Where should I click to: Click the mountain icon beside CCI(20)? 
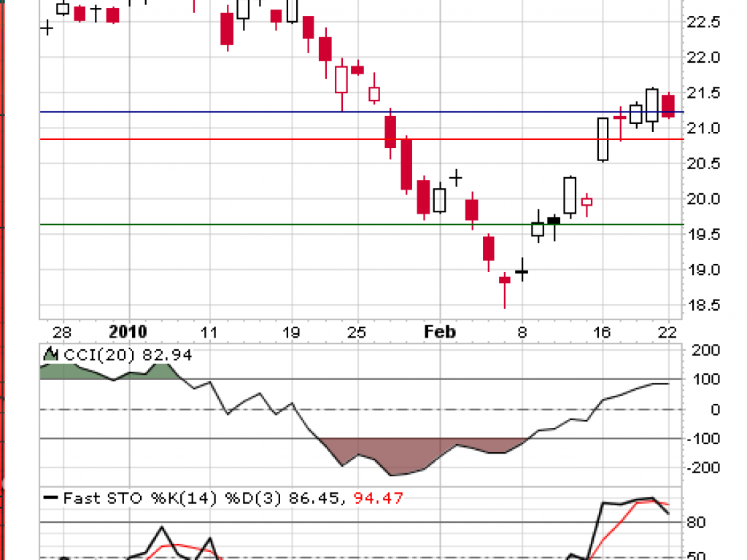point(50,354)
